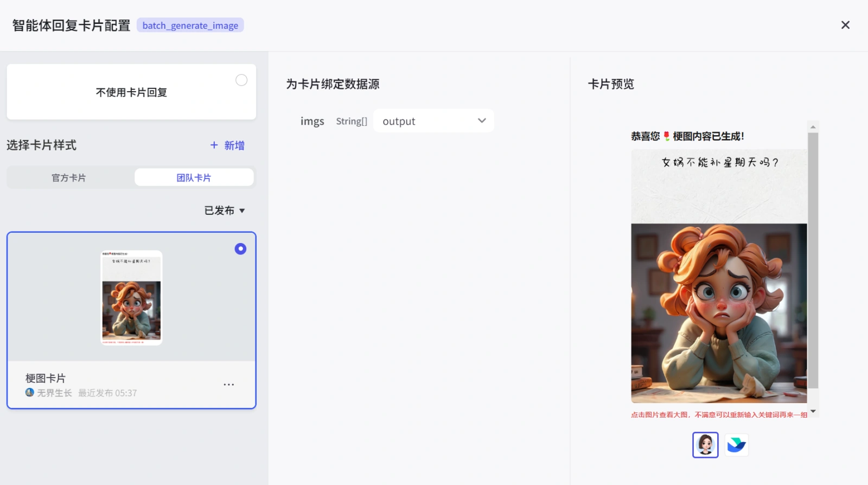Image resolution: width=868 pixels, height=485 pixels.
Task: Click the 智能体回复卡片配置 title
Action: point(71,25)
